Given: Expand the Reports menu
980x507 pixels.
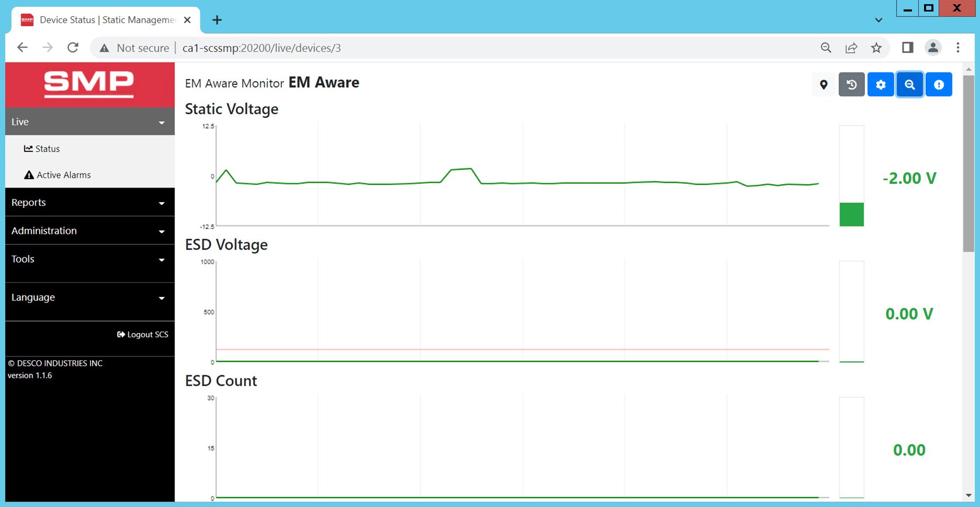Looking at the screenshot, I should (90, 202).
